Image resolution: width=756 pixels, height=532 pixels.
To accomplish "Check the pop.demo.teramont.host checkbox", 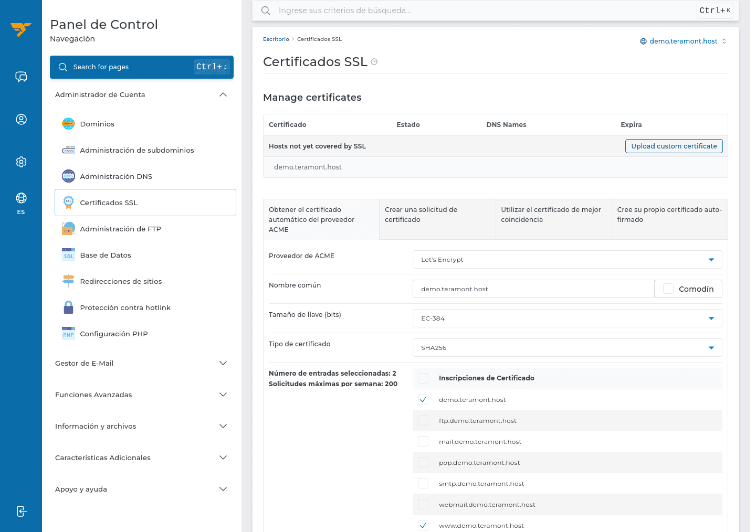I will [423, 462].
